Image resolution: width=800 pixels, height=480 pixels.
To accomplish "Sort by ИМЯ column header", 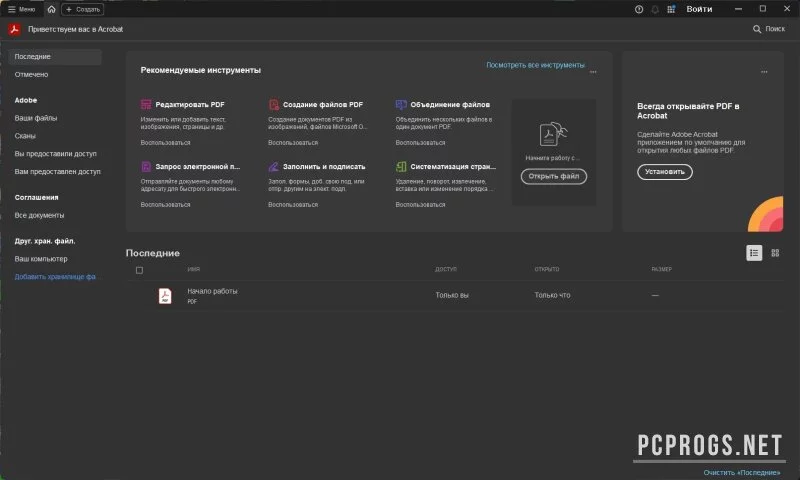I will point(193,269).
